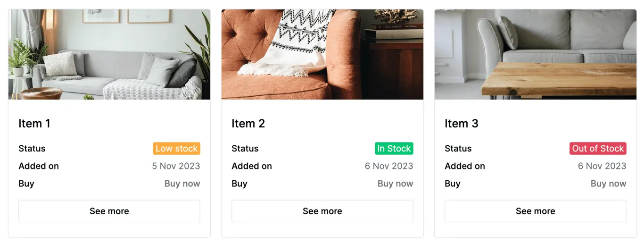The width and height of the screenshot is (644, 243).
Task: Click Buy now link for Item 1
Action: (x=182, y=184)
